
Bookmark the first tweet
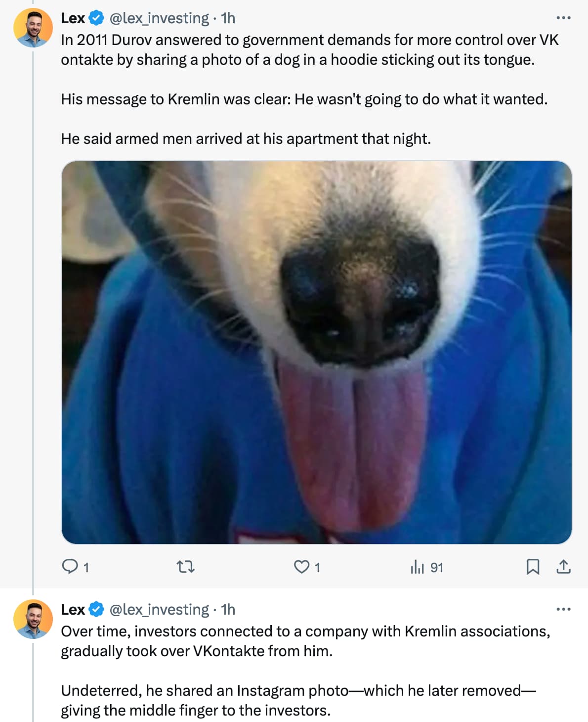click(x=532, y=567)
